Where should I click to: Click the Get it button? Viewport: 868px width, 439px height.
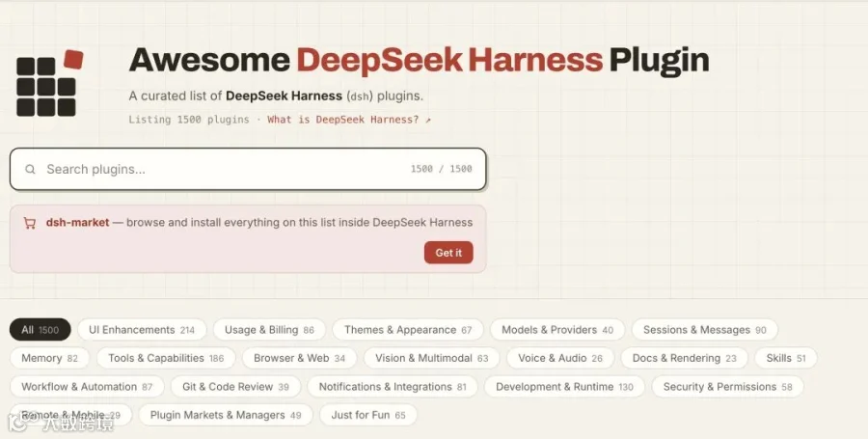[448, 253]
